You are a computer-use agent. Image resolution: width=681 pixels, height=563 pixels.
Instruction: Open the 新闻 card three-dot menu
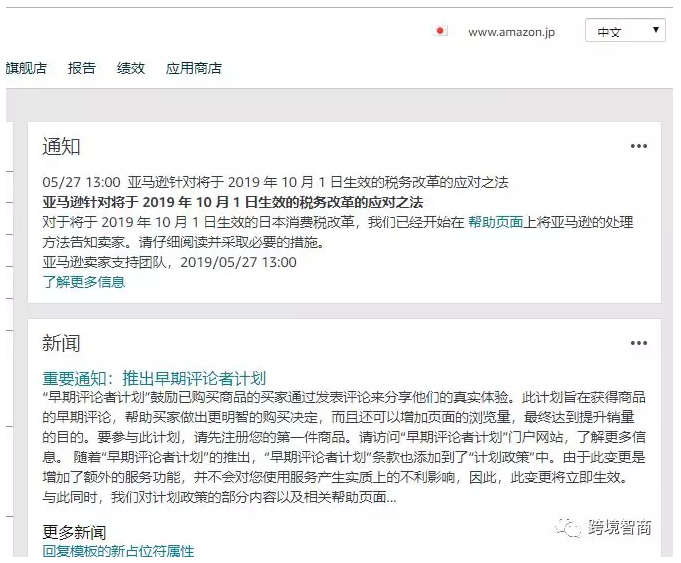click(638, 343)
